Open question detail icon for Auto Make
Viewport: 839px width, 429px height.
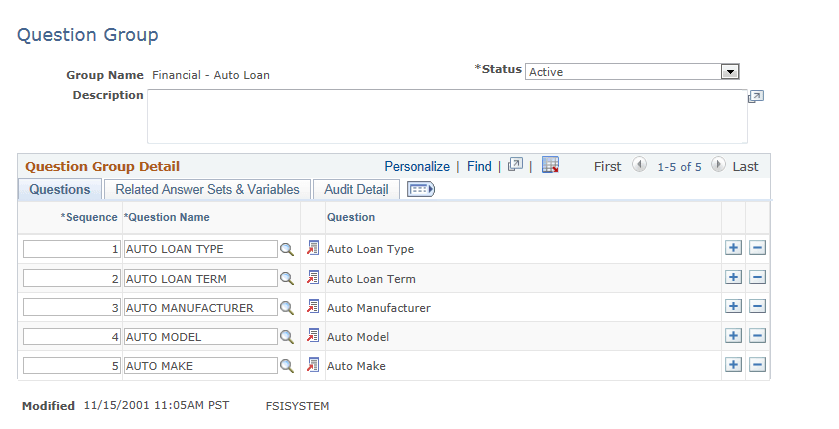tap(312, 365)
